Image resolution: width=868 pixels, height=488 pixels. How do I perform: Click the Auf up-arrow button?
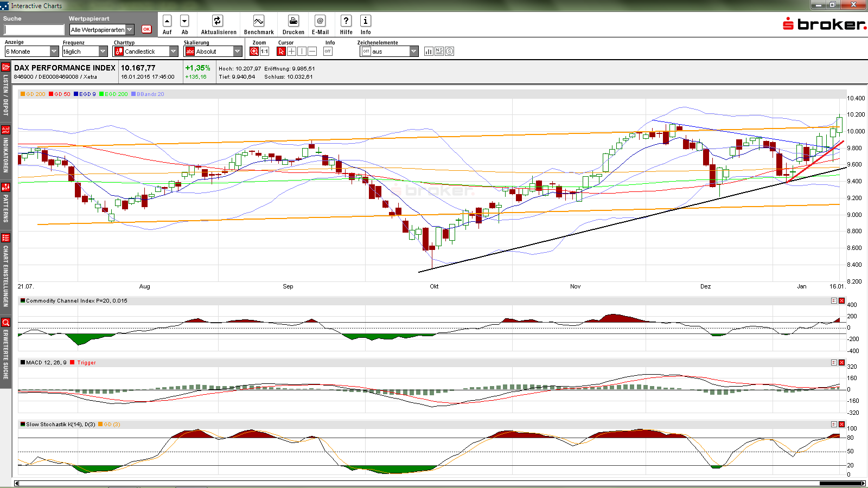167,21
